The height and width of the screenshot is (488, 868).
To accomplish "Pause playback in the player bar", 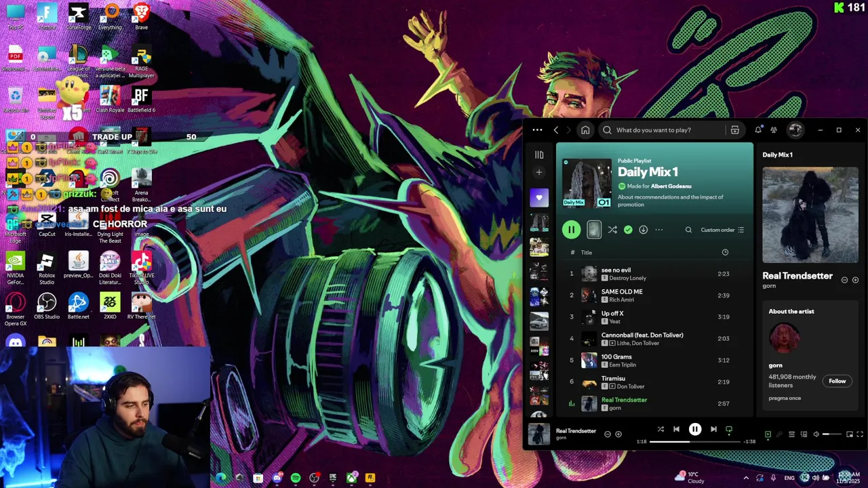I will pyautogui.click(x=695, y=429).
